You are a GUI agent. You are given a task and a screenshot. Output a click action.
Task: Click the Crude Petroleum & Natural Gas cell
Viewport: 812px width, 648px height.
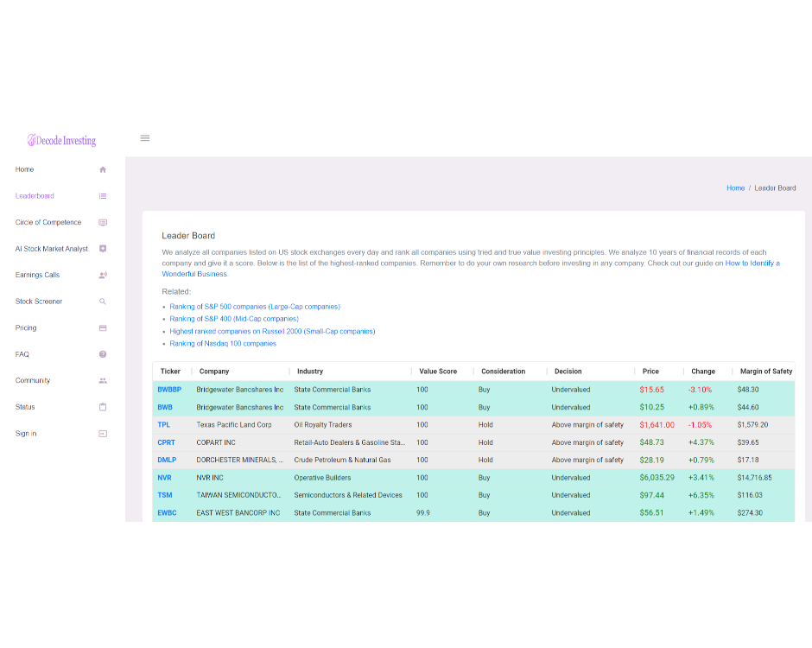tap(342, 460)
